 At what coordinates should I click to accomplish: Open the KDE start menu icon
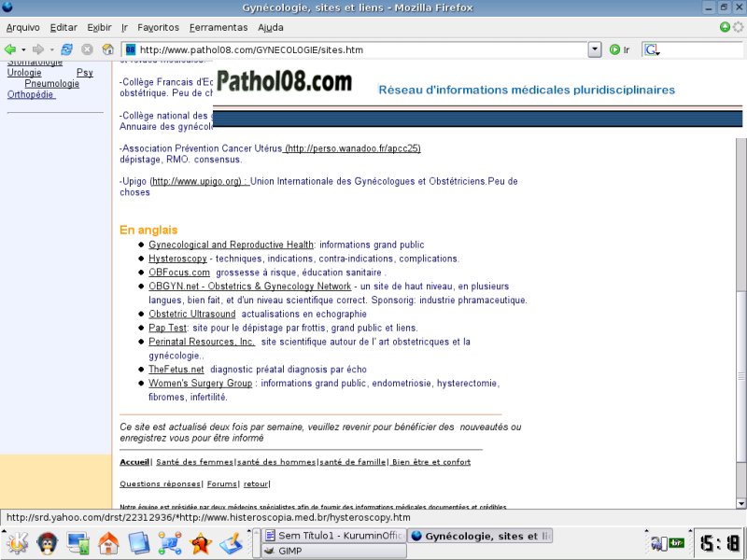click(16, 542)
